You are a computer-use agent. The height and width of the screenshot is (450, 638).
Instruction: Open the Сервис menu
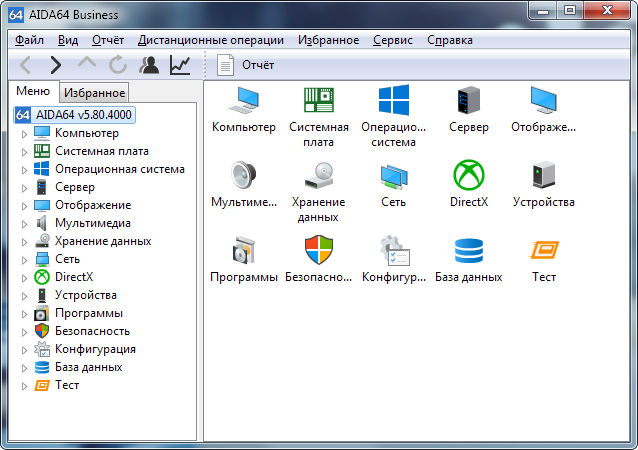[392, 40]
